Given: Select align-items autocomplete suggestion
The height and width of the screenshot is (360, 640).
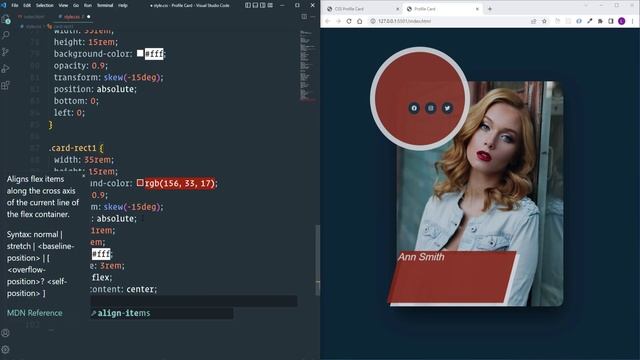Looking at the screenshot, I should click(x=162, y=313).
